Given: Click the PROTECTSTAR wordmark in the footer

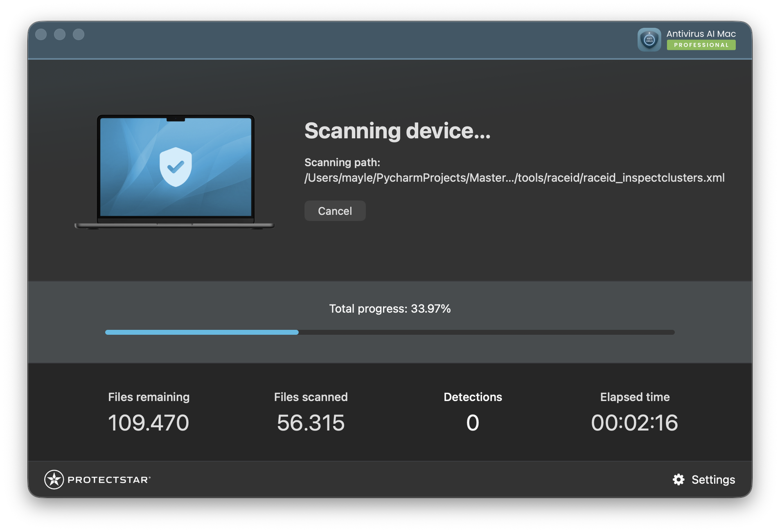Looking at the screenshot, I should tap(110, 479).
